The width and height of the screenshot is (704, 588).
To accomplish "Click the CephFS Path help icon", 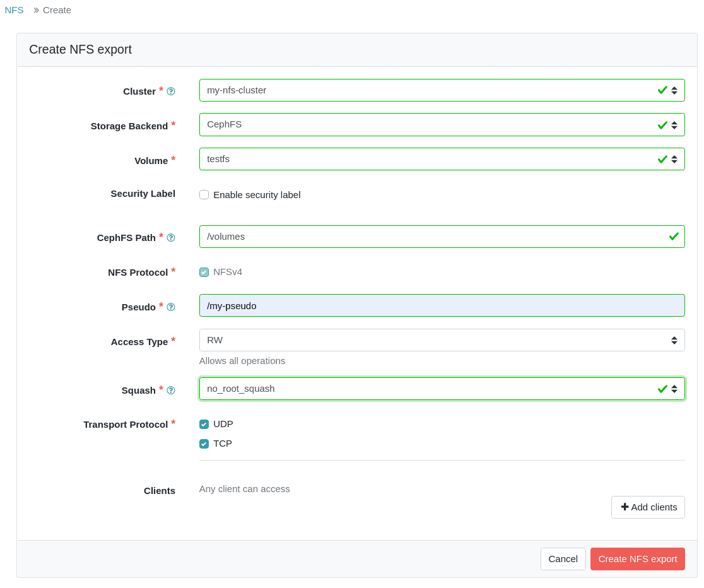I will (171, 238).
